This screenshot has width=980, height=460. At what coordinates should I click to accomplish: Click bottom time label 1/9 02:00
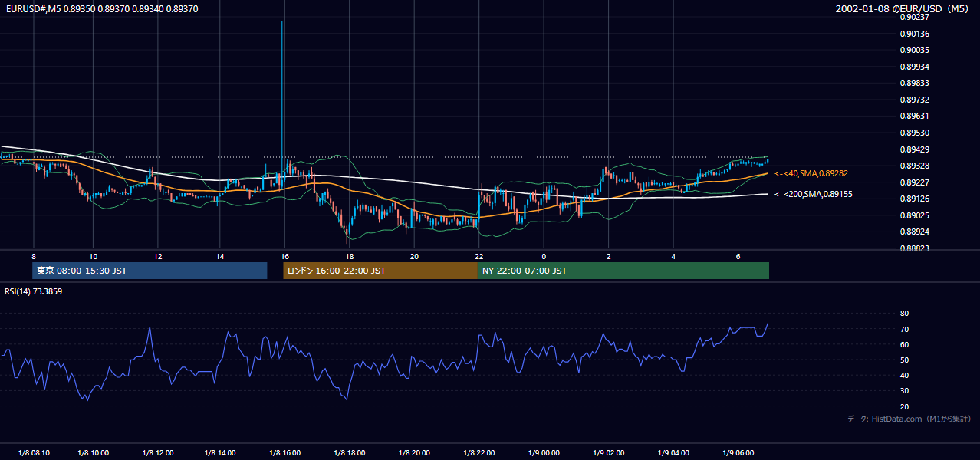coord(608,452)
